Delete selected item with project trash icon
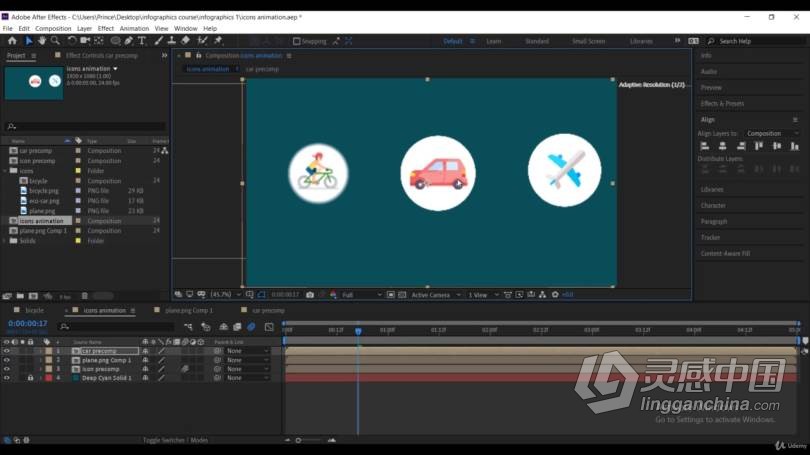 tap(85, 296)
